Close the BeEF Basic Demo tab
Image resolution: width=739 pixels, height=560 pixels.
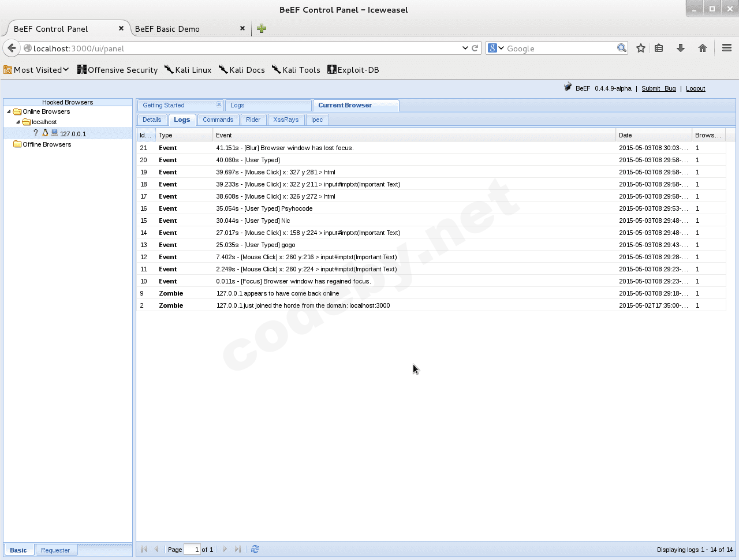[x=242, y=28]
